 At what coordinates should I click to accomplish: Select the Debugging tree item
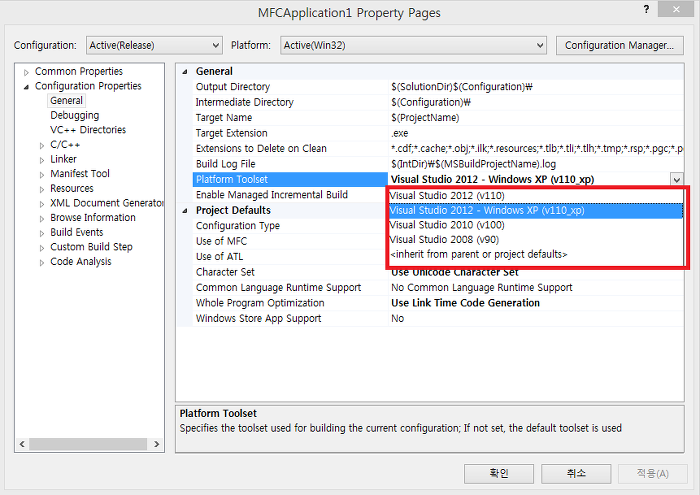pyautogui.click(x=75, y=115)
